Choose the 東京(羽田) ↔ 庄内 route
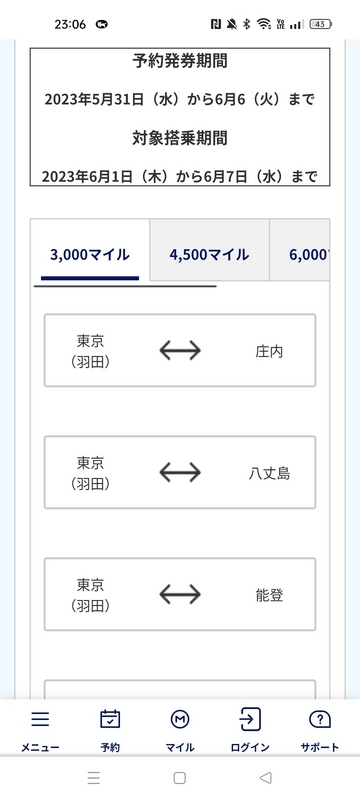360x800 pixels. (x=180, y=351)
